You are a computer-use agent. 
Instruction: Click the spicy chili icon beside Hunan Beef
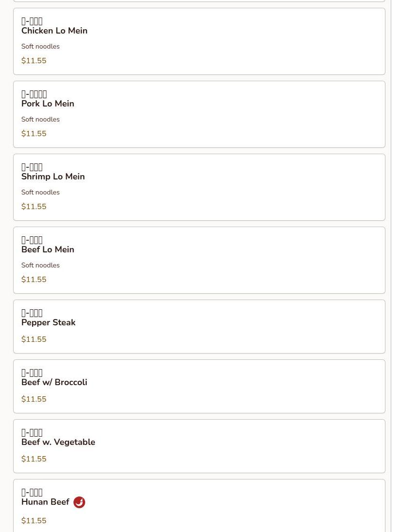79,502
